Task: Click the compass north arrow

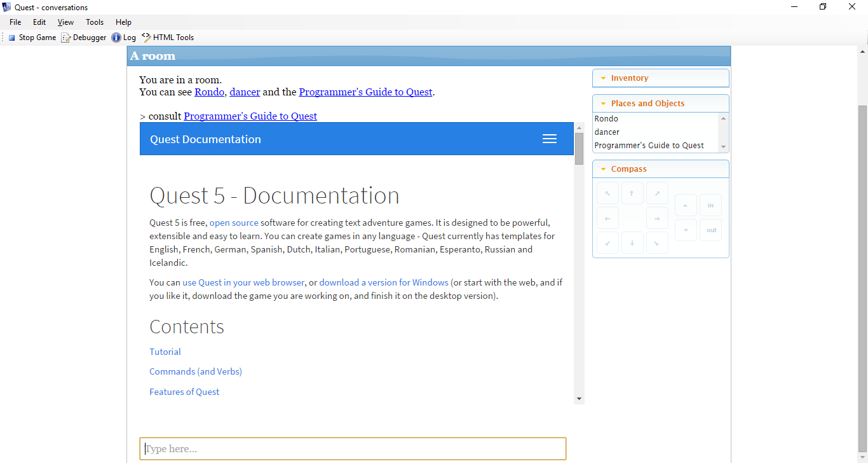Action: click(x=632, y=193)
